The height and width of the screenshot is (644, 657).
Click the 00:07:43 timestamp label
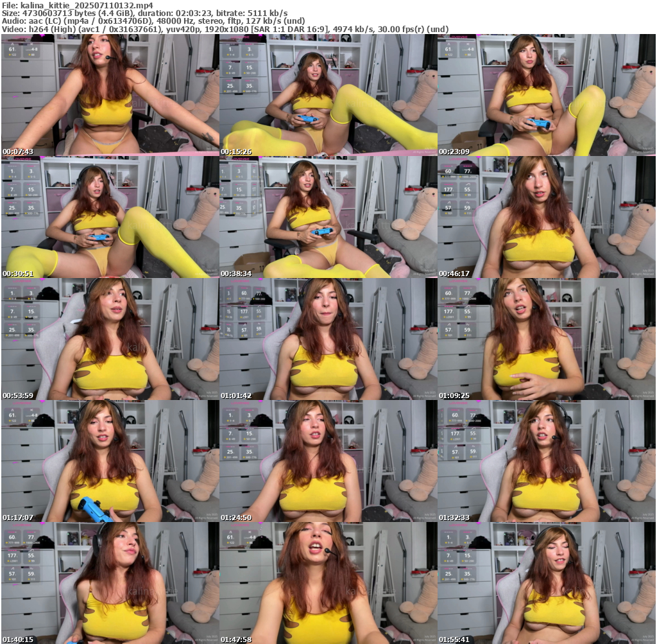[x=17, y=152]
